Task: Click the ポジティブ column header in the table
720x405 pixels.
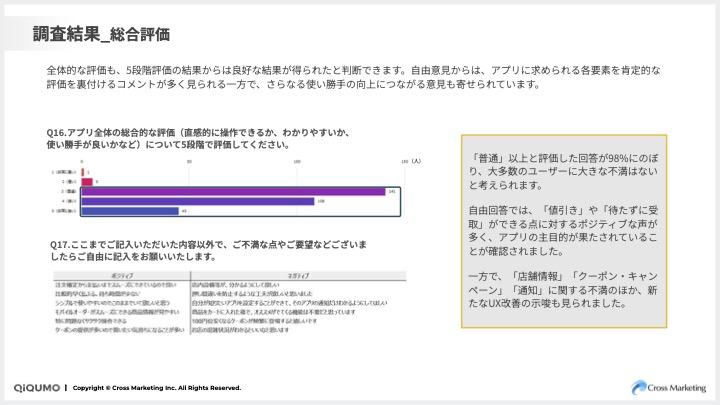Action: (122, 276)
